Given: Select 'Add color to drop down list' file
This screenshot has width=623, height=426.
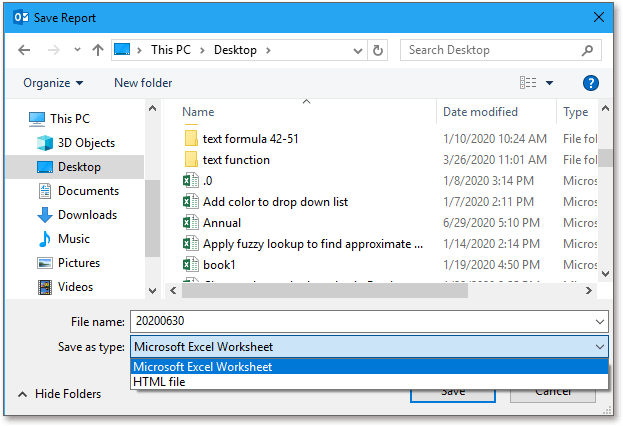Looking at the screenshot, I should pos(275,202).
